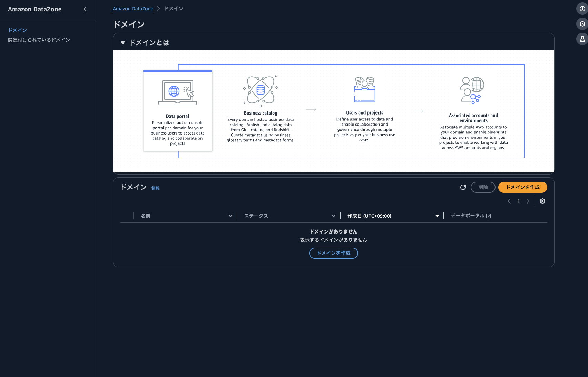This screenshot has height=377, width=588.
Task: Follow the Amazon DataZone breadcrumb link
Action: click(x=133, y=8)
